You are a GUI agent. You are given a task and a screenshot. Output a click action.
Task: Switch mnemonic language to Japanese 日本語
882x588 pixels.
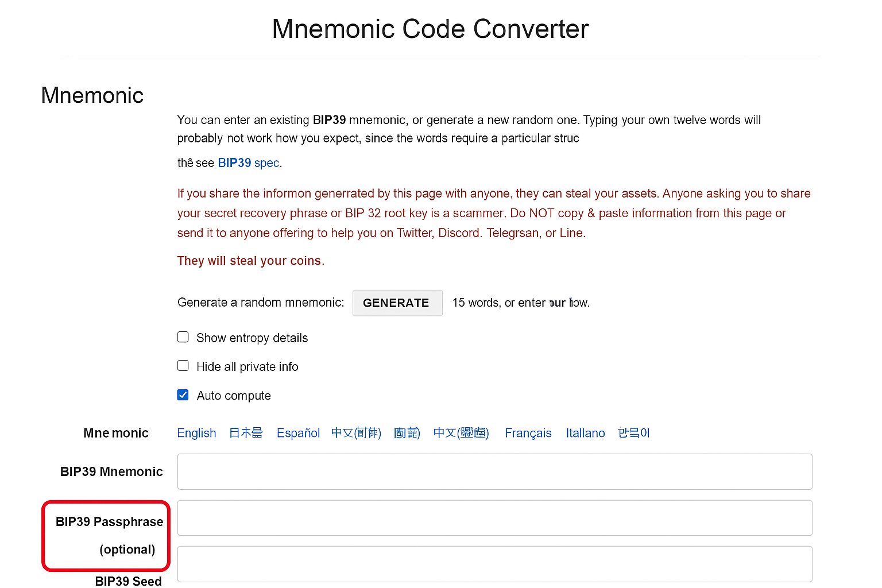click(x=246, y=433)
